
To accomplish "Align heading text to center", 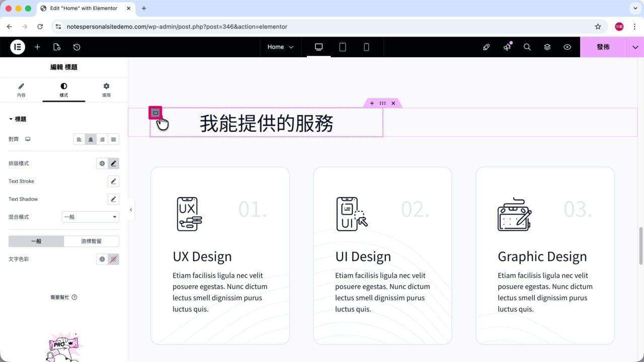I will (x=91, y=139).
